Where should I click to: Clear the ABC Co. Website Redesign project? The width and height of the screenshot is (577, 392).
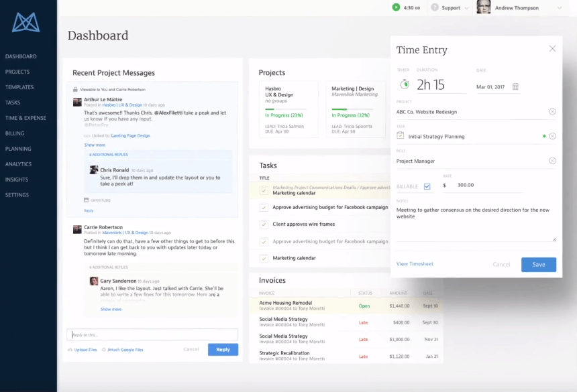pos(552,111)
